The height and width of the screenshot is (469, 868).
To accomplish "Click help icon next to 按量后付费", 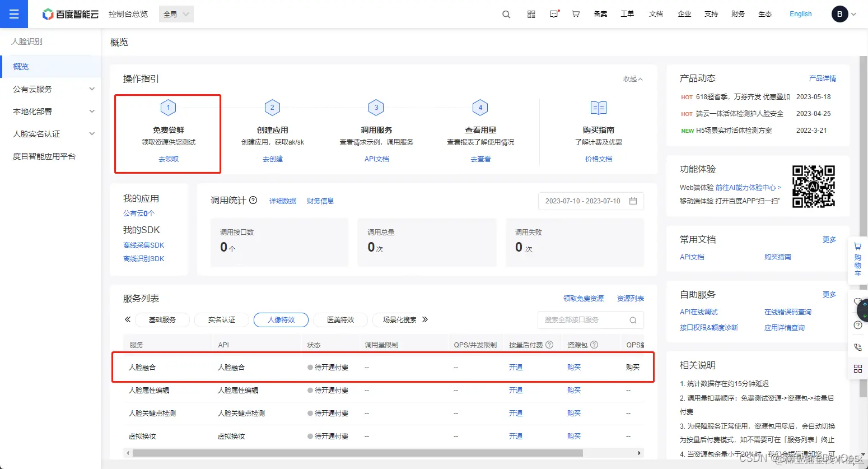I will click(x=549, y=345).
